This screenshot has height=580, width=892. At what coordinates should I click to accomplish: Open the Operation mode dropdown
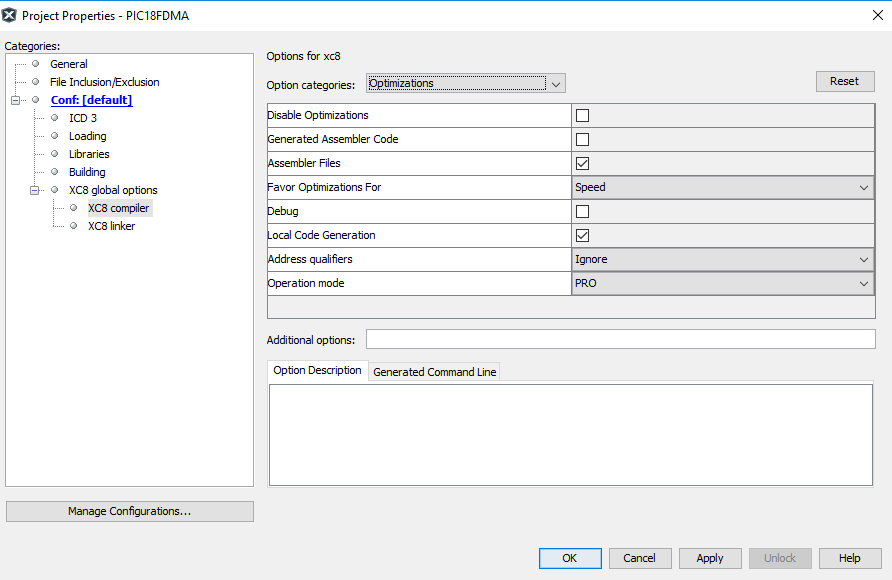pyautogui.click(x=723, y=284)
